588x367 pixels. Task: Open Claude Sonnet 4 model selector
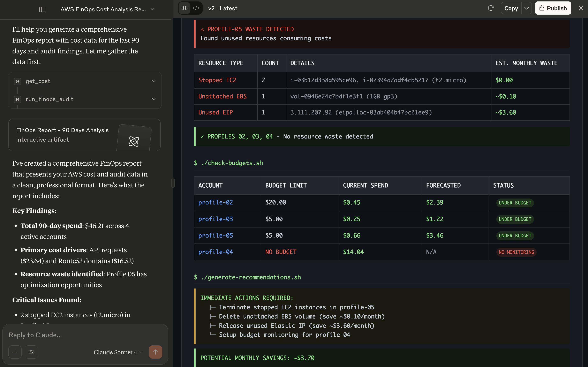pyautogui.click(x=118, y=352)
